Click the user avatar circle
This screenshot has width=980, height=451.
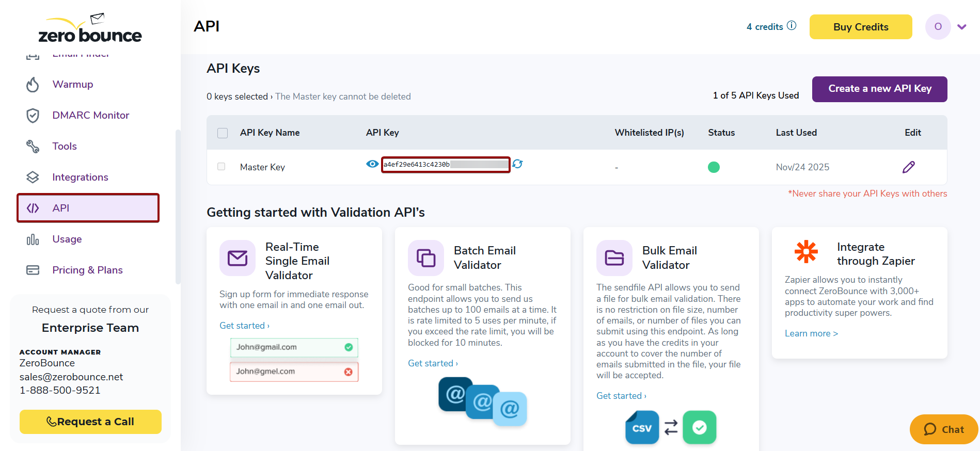938,27
